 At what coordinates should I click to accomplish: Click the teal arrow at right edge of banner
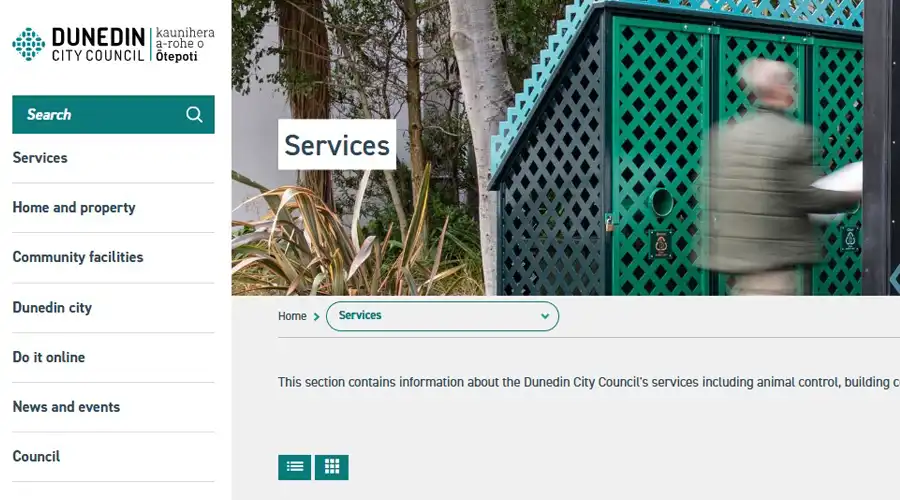pos(895,278)
